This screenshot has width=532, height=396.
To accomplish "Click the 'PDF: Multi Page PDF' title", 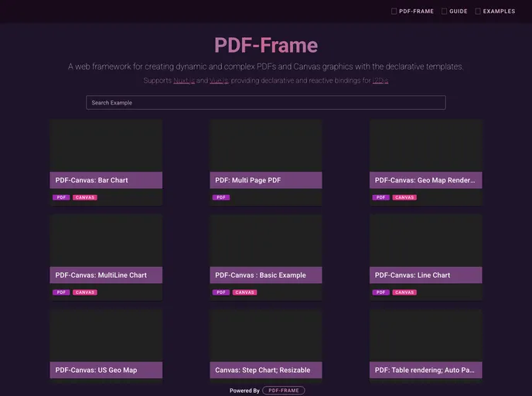I will tap(248, 180).
